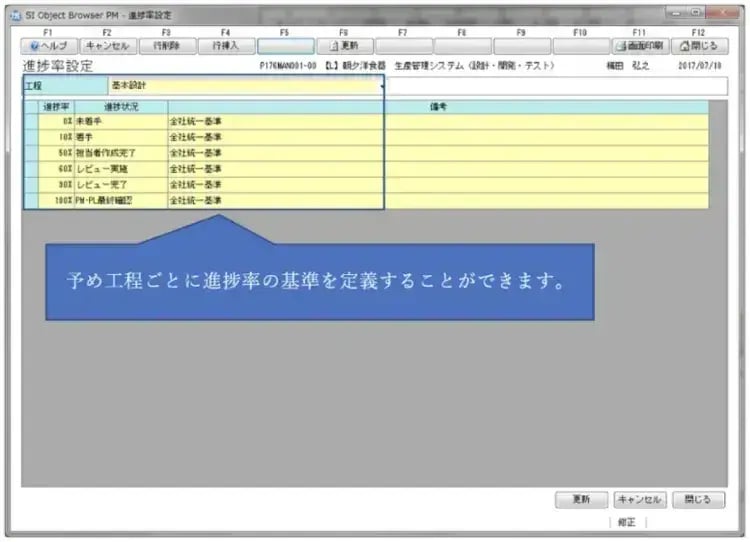Click the ヘルプ help button in toolbar
The image size is (750, 542).
point(49,46)
